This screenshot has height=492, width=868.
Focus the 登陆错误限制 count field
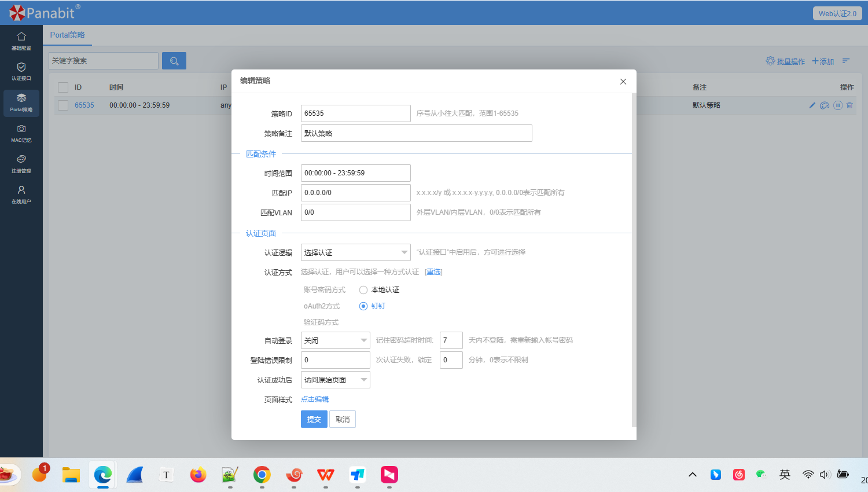click(x=336, y=360)
